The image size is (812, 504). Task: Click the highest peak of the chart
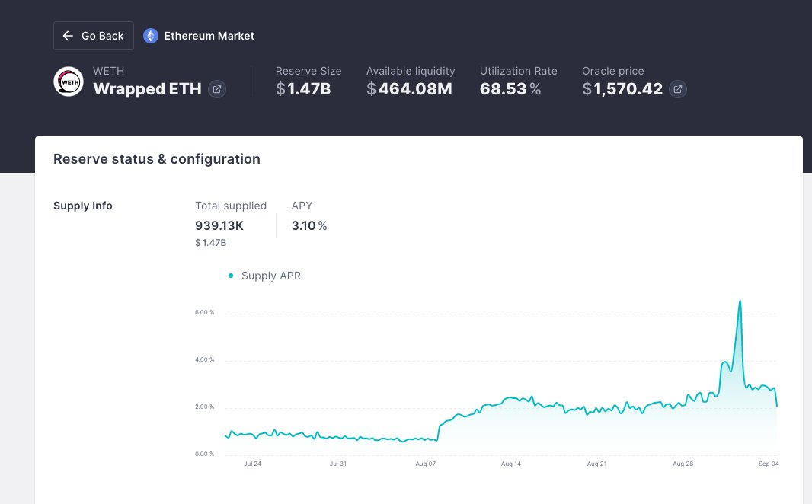[x=740, y=301]
